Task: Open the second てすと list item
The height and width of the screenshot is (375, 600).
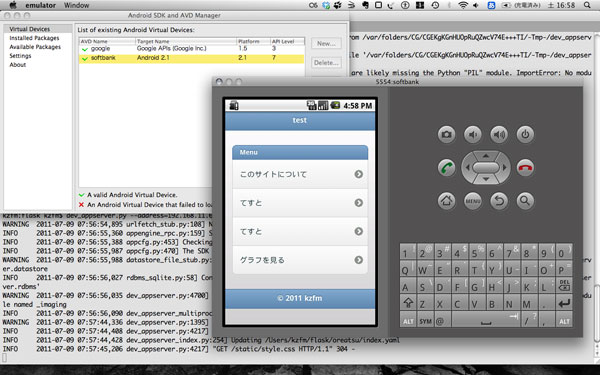Action: tap(300, 231)
